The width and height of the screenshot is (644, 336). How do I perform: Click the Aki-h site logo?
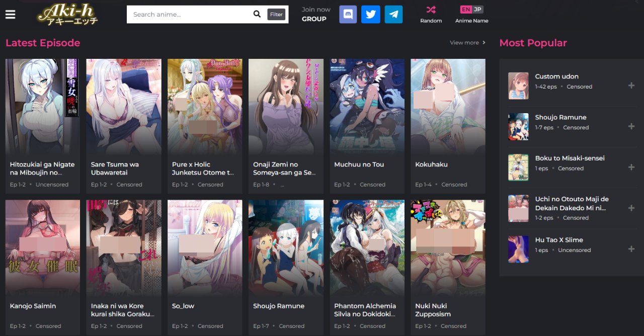[67, 15]
